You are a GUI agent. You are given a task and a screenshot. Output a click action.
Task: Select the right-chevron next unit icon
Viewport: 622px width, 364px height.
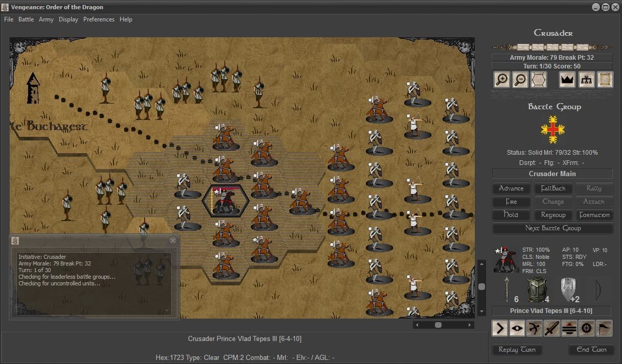click(500, 328)
